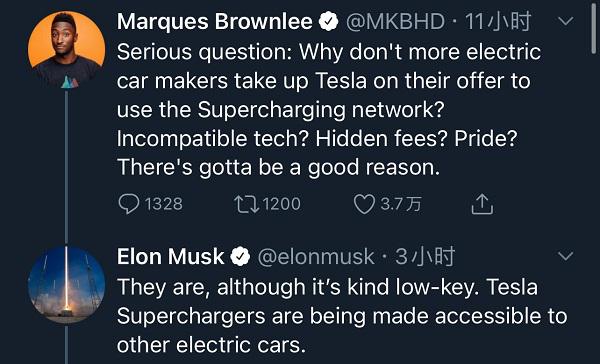
Task: Open Elon Musk's rocket avatar
Action: tap(67, 284)
